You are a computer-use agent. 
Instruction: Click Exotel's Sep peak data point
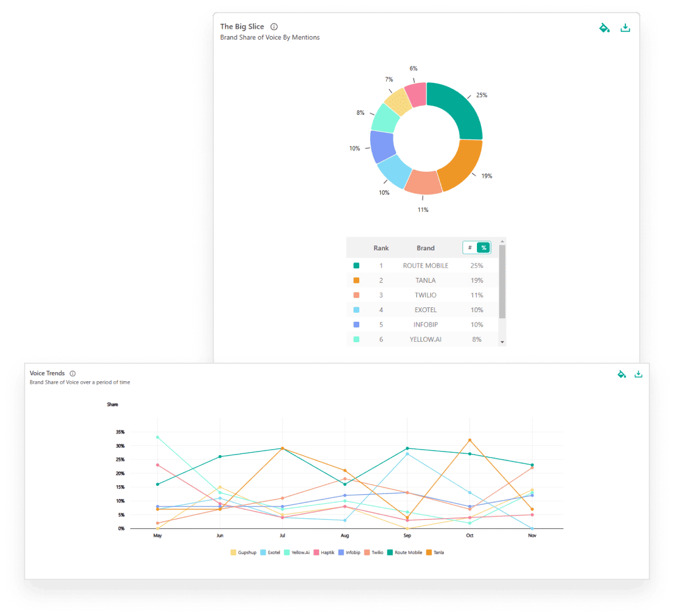point(407,454)
